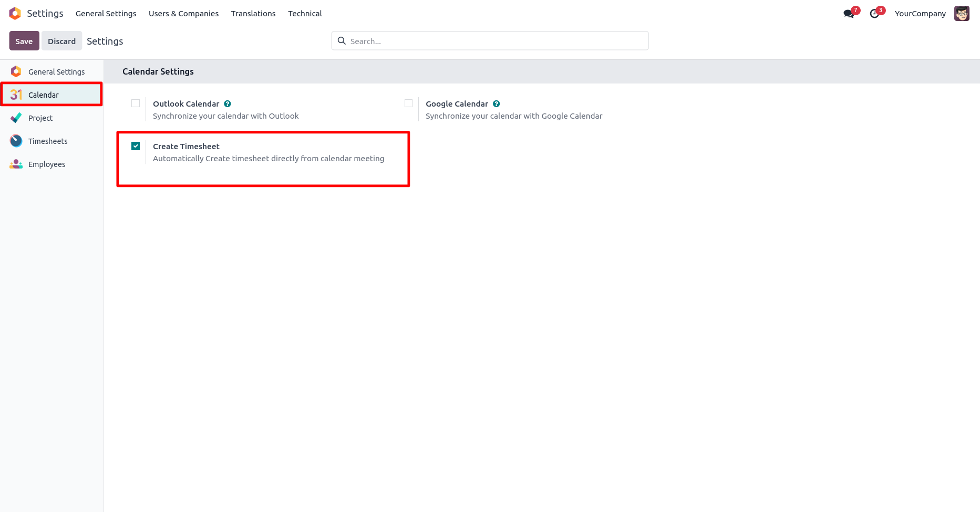980x512 pixels.
Task: Click the Outlook Calendar label
Action: 186,104
